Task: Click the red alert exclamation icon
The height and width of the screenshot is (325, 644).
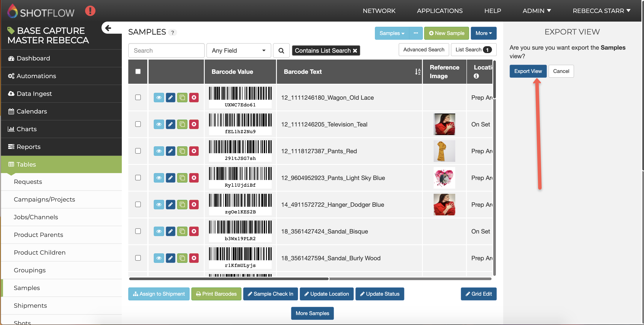Action: click(x=90, y=11)
